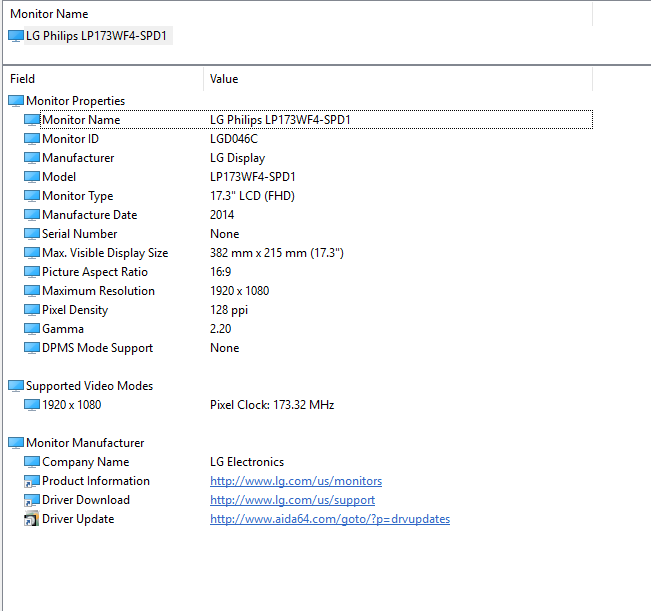Click the Supported Video Modes group icon
The image size is (651, 611).
click(x=16, y=386)
